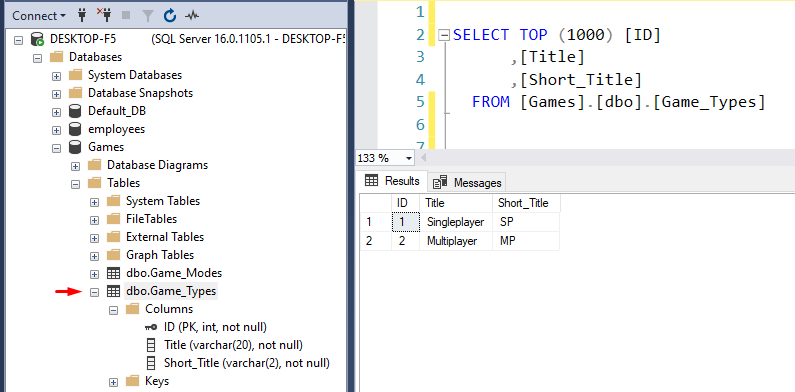Select Short_Title (varchar(2), not null) column
The height and width of the screenshot is (392, 795).
[x=247, y=363]
